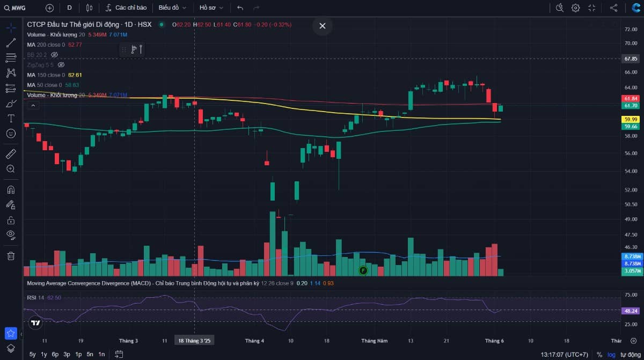Open chart settings gear icon
This screenshot has height=360, width=644.
(575, 8)
